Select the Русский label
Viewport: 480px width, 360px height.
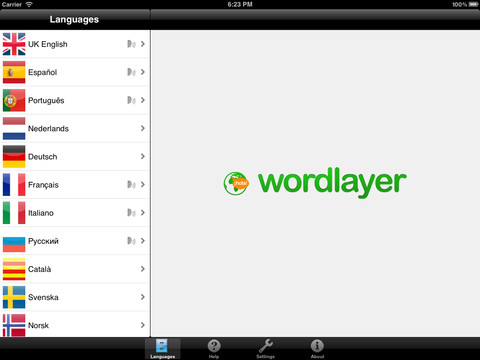(43, 241)
